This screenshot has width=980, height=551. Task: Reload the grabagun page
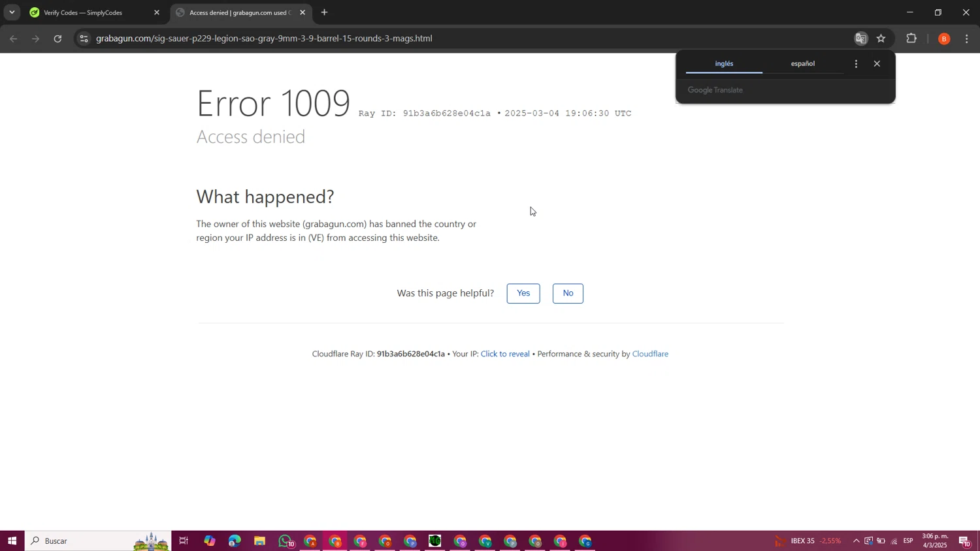point(57,39)
